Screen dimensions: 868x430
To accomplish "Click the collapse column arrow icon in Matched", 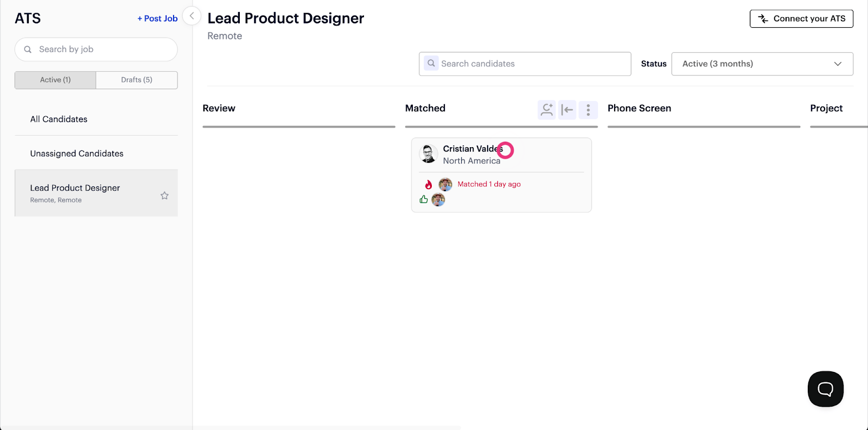I will pos(567,110).
